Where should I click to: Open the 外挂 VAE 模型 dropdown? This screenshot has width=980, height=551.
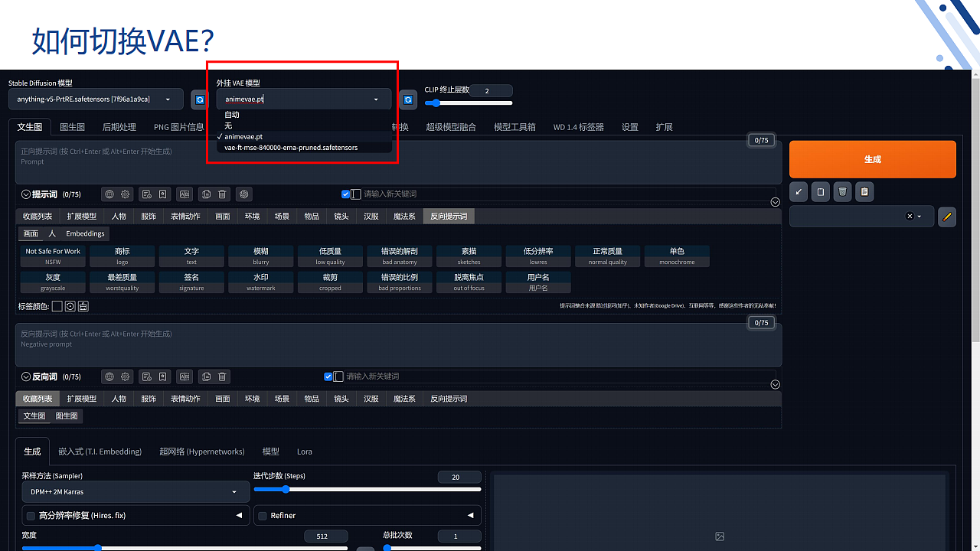[303, 99]
